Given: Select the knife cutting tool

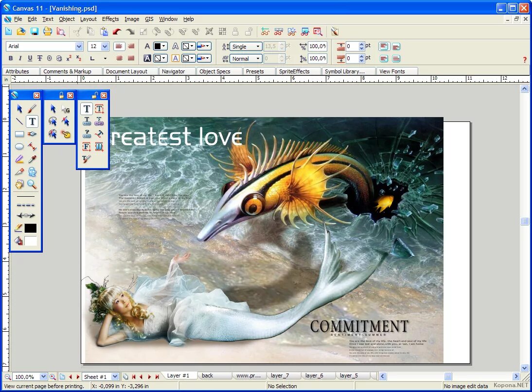Looking at the screenshot, I should coord(19,172).
